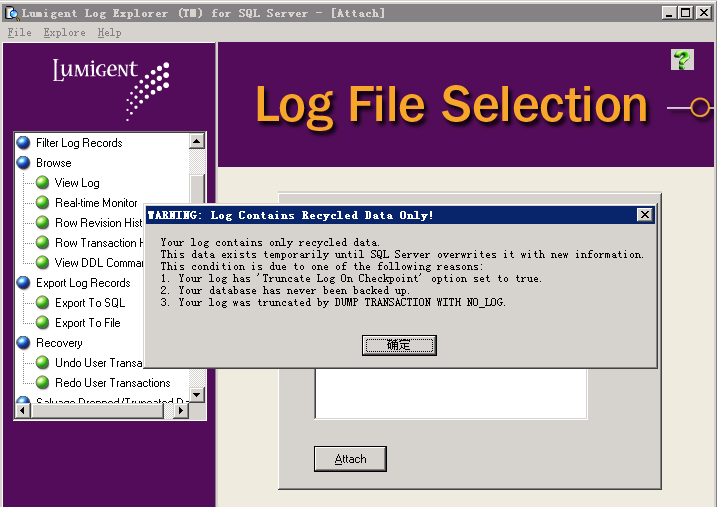Click the green ball beside Row Revision History
This screenshot has height=507, width=717.
[43, 223]
